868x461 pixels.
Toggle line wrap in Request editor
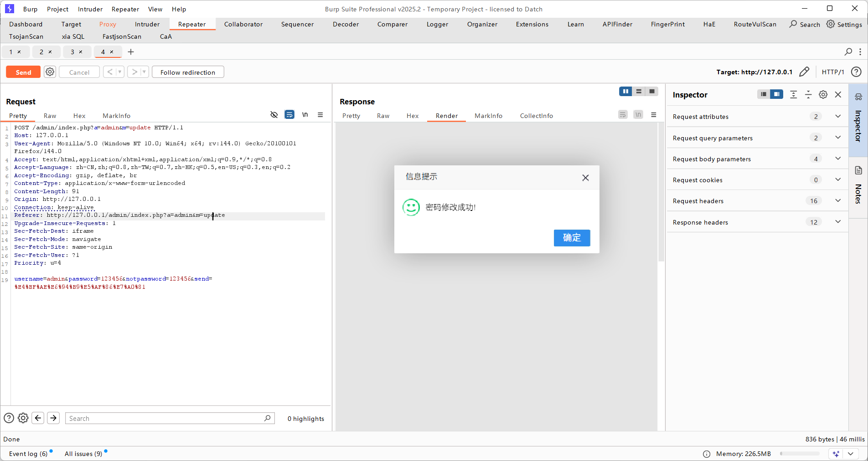pos(289,115)
